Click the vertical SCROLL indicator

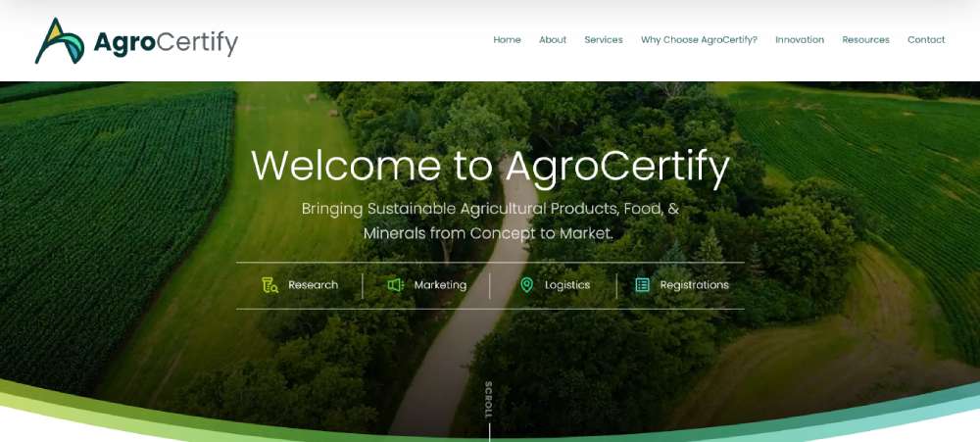pyautogui.click(x=489, y=402)
